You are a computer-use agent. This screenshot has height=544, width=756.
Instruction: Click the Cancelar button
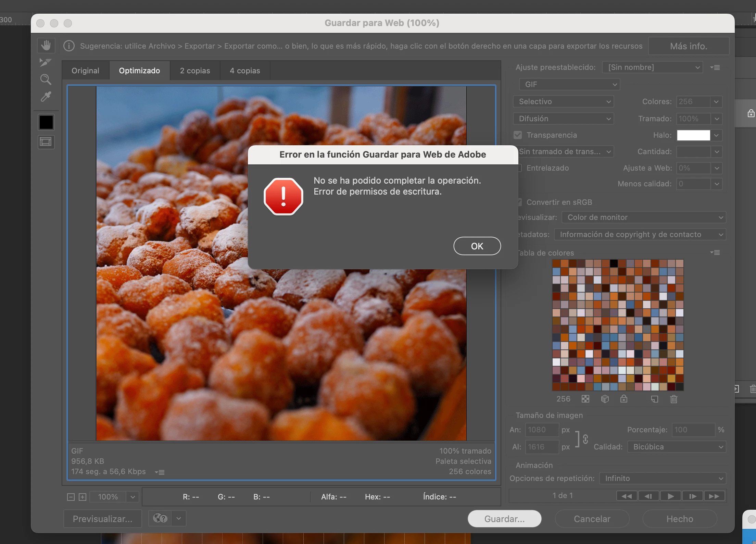point(592,519)
